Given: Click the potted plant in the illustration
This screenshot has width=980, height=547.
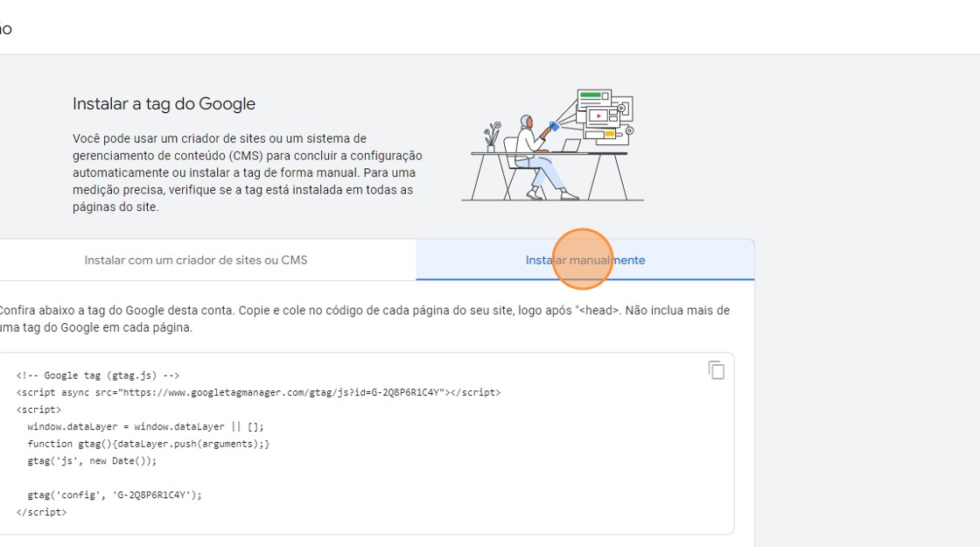Looking at the screenshot, I should point(492,137).
